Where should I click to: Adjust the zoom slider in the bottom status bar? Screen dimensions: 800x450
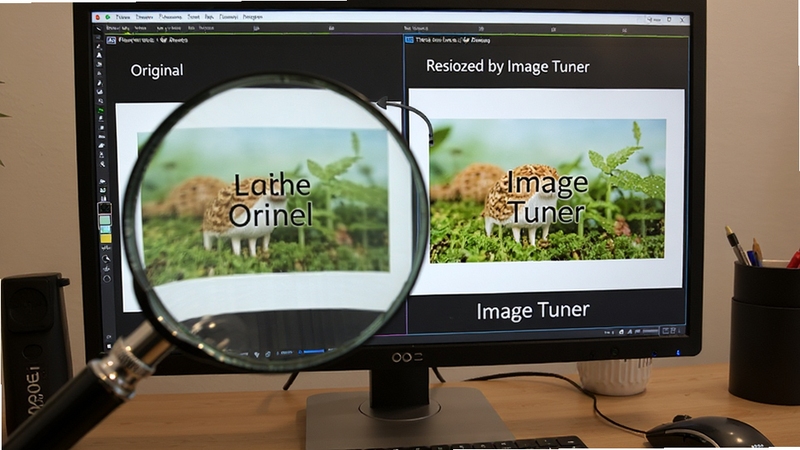[651, 332]
